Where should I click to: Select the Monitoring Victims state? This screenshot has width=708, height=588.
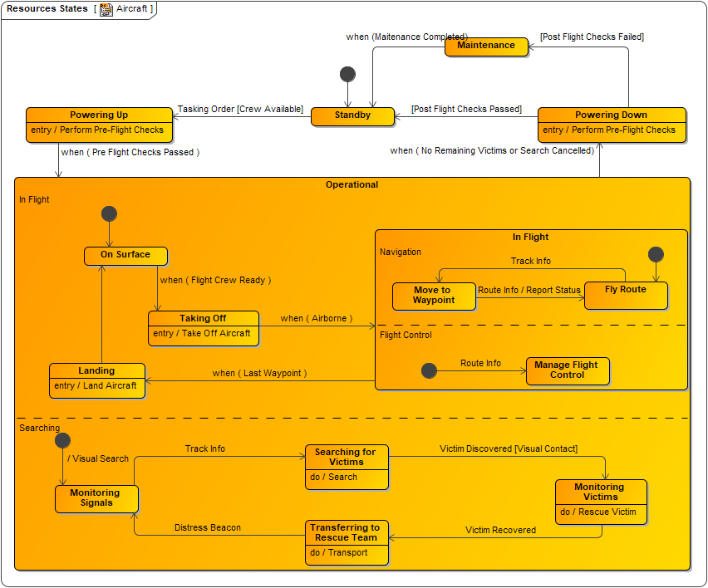tap(601, 492)
